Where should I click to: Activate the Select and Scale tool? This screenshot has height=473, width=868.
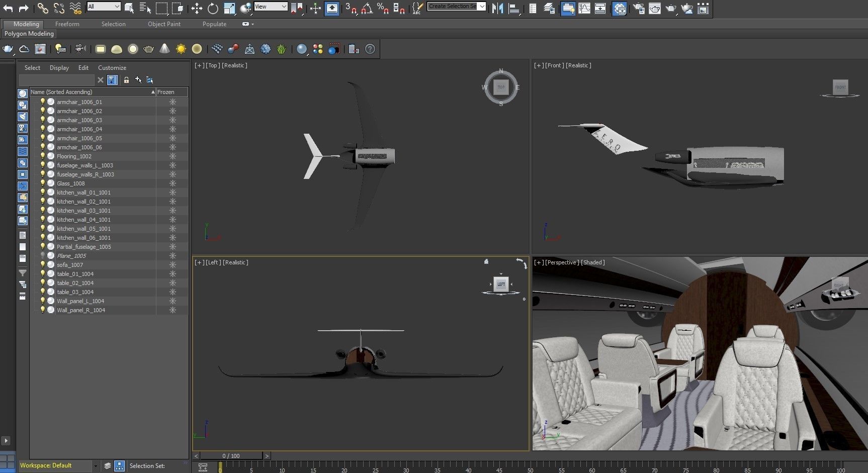pyautogui.click(x=229, y=8)
